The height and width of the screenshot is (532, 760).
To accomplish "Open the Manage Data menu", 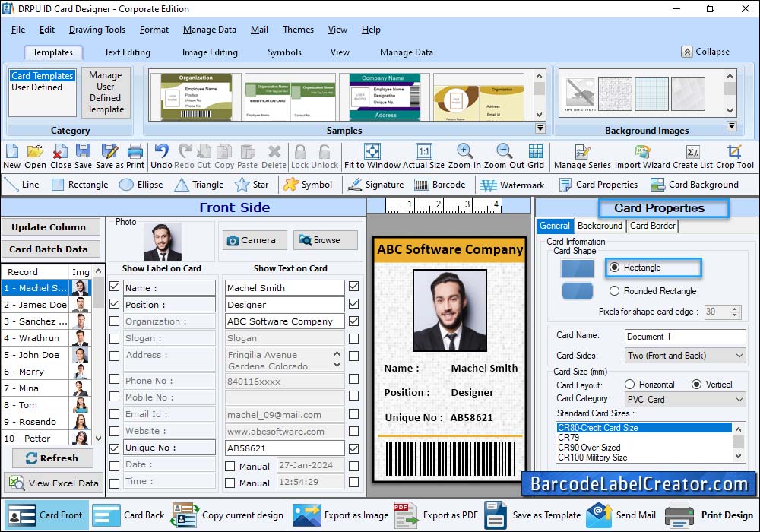I will [210, 30].
